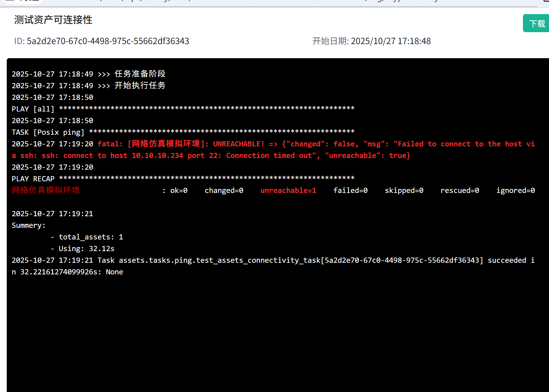Screen dimensions: 549x392
Task: Click the host IP 10.10.10.234 in error
Action: 157,156
